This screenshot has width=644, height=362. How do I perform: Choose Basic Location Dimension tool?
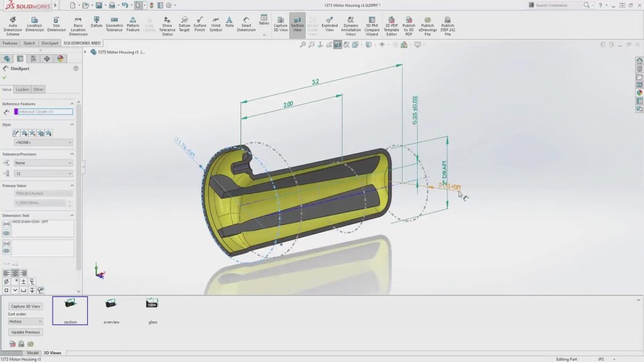coord(78,26)
